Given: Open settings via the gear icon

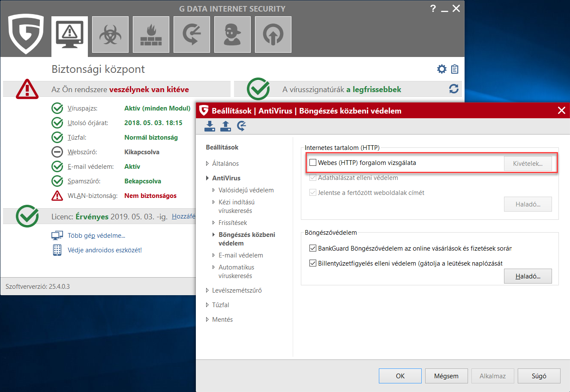Looking at the screenshot, I should click(x=441, y=69).
